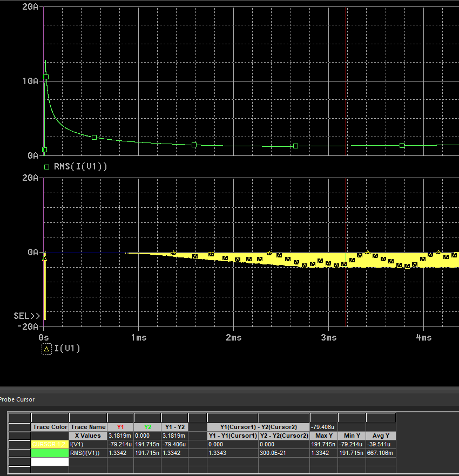Click the red cursor line in upper plot
The height and width of the screenshot is (476, 459).
pos(346,81)
